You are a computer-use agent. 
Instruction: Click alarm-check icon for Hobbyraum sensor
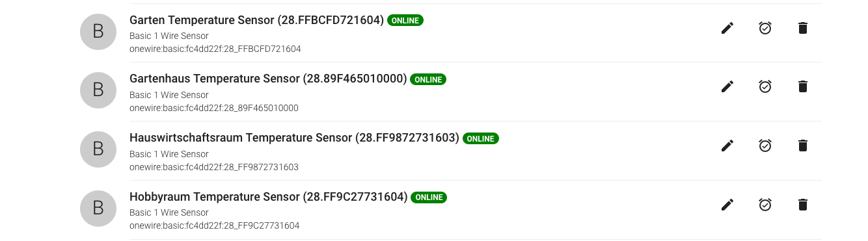tap(765, 205)
